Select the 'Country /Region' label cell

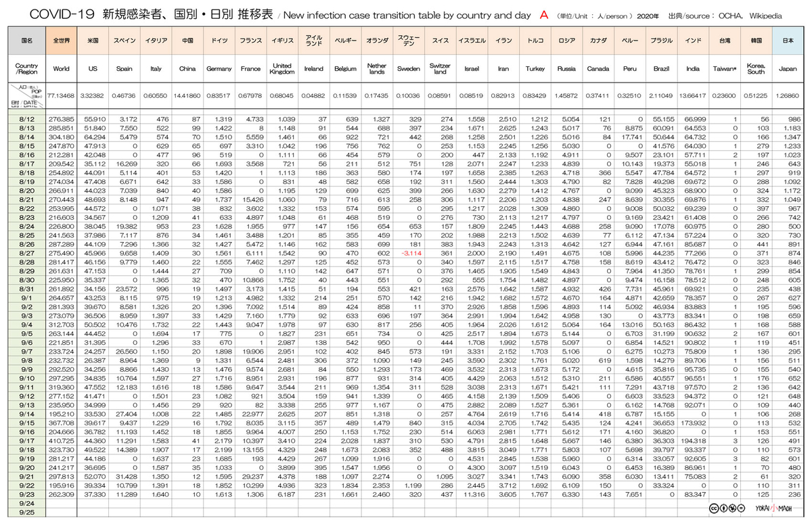[27, 69]
